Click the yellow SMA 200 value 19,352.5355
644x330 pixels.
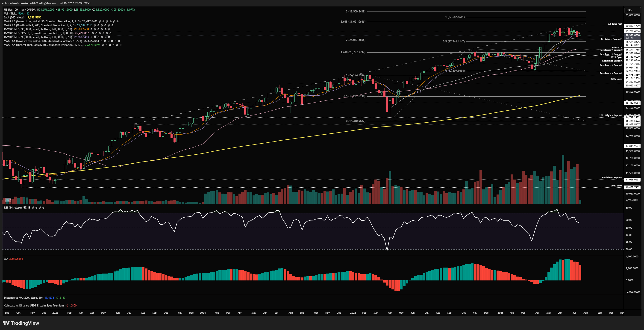click(33, 18)
